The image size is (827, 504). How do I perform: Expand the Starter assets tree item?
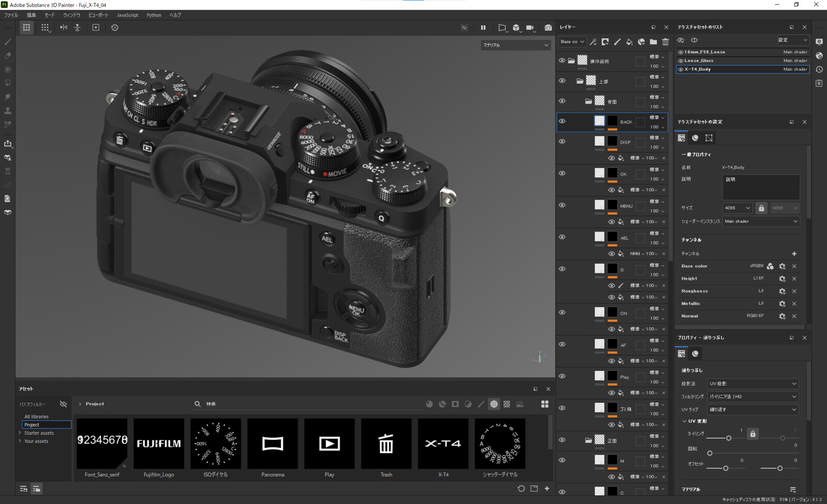point(20,433)
